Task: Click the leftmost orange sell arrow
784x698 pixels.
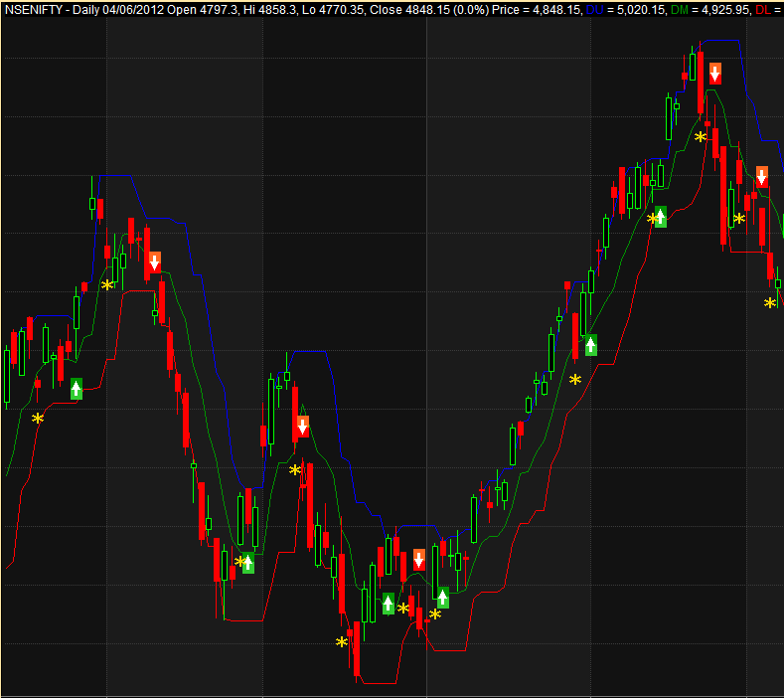Action: click(x=154, y=263)
